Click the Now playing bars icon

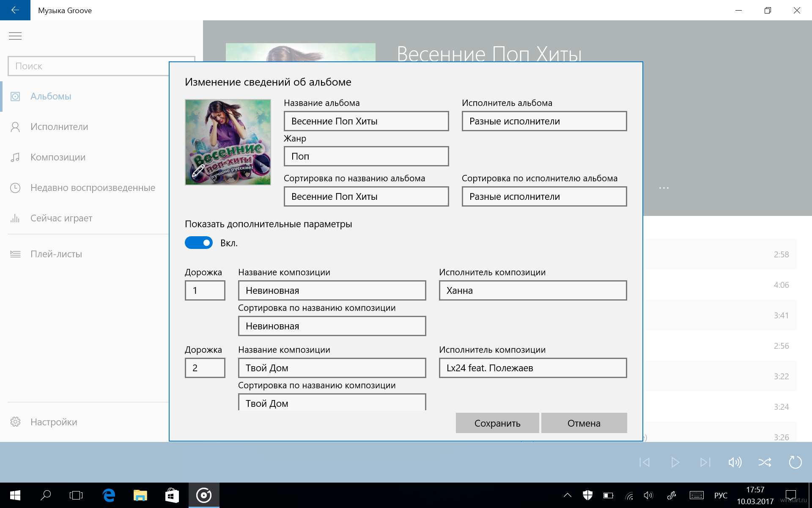pos(15,218)
